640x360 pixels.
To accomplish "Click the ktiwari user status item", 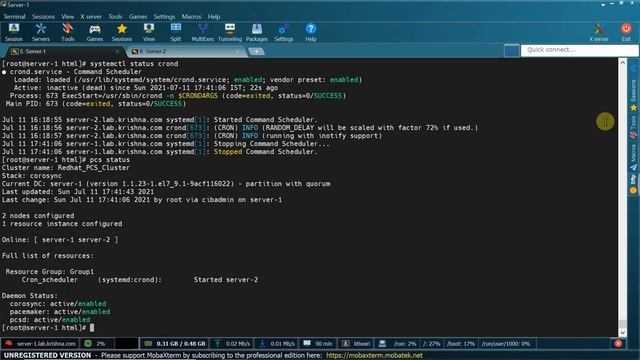I will pos(356,344).
